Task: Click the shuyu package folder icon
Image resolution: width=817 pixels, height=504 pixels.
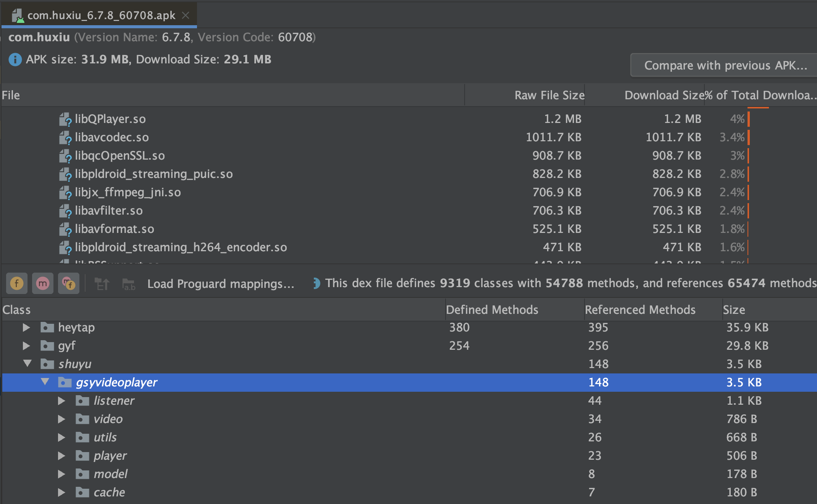Action: click(47, 364)
